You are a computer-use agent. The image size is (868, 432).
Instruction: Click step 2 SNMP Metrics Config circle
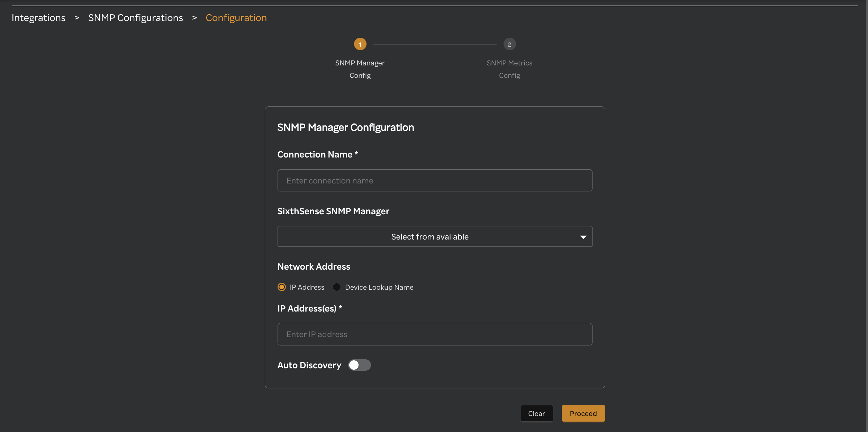pyautogui.click(x=509, y=44)
